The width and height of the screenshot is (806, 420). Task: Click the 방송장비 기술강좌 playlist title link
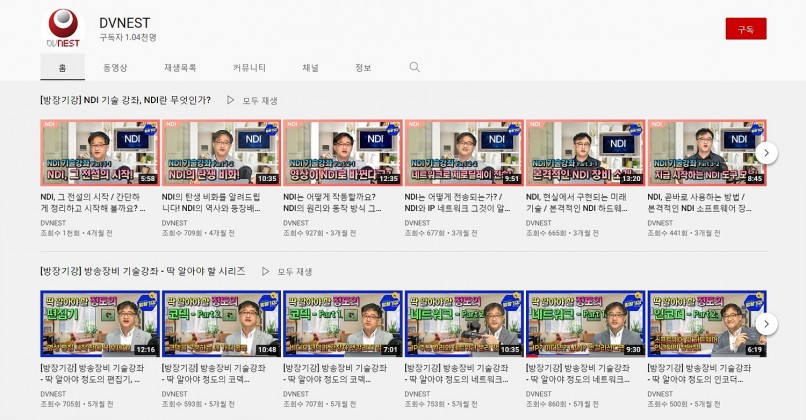pos(142,271)
